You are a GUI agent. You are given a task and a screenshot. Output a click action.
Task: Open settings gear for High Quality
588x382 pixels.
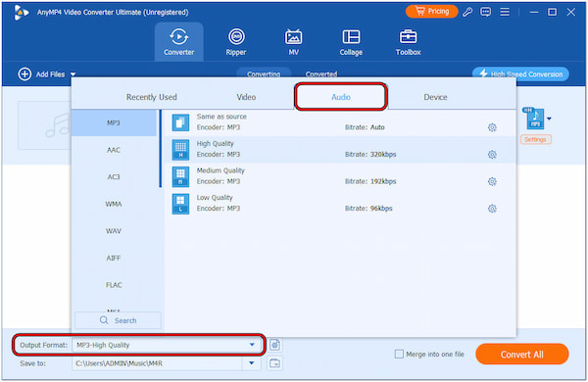(492, 155)
